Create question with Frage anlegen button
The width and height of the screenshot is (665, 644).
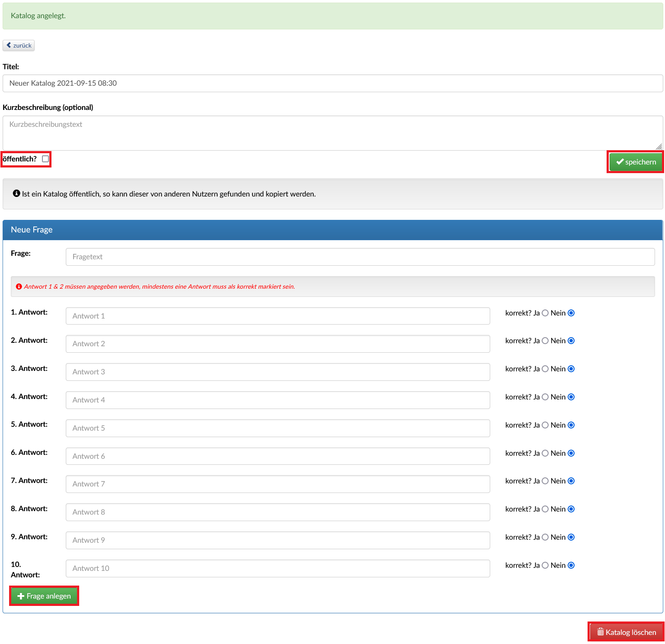pos(44,596)
